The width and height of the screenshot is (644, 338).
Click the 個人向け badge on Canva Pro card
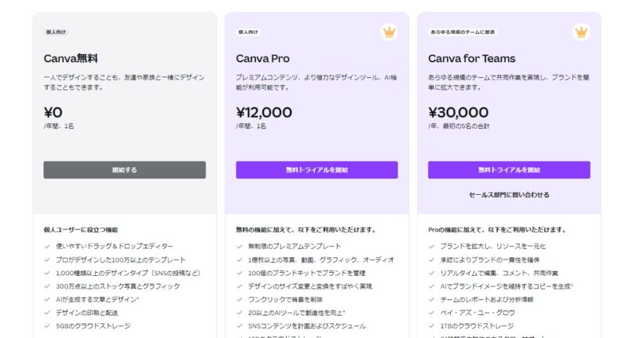click(248, 32)
